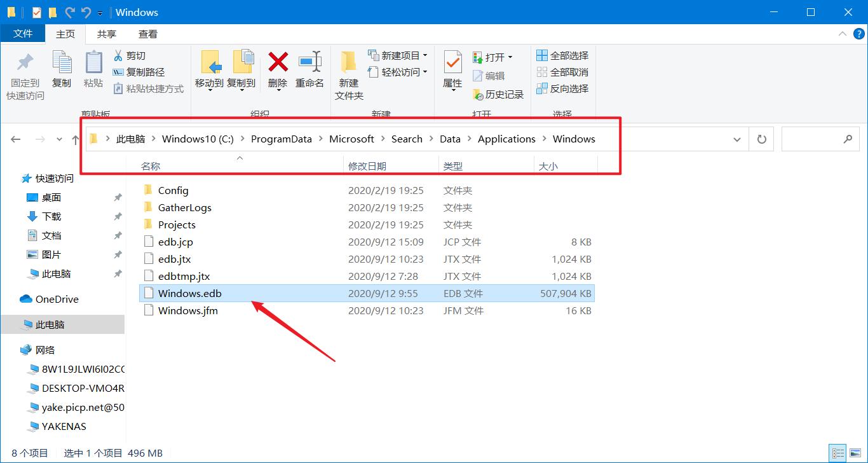Open the Properties (属性) icon
The height and width of the screenshot is (463, 868).
(452, 70)
